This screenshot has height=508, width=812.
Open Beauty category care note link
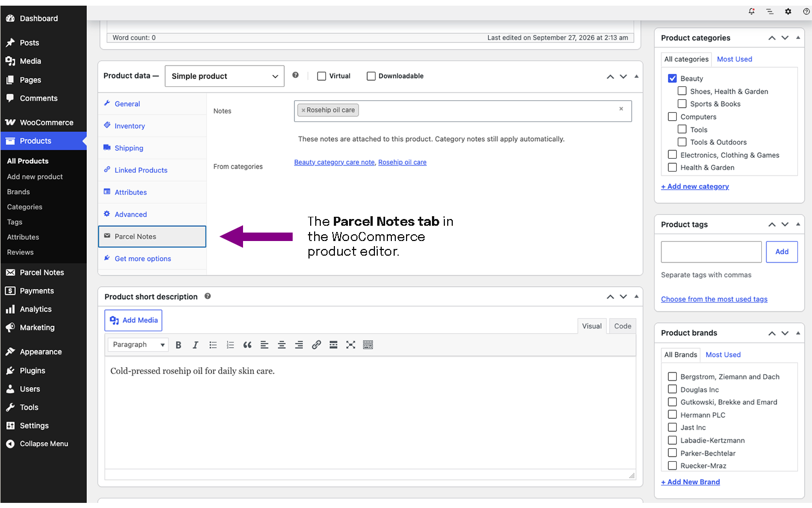334,163
